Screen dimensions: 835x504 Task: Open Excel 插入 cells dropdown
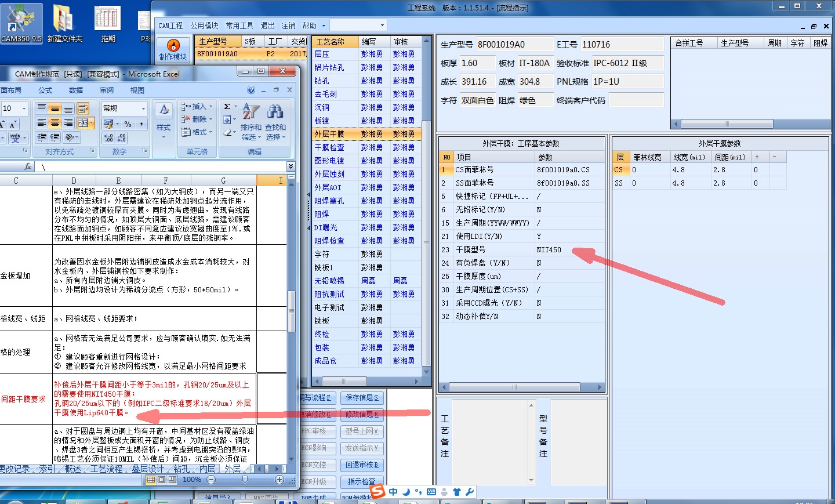point(197,107)
